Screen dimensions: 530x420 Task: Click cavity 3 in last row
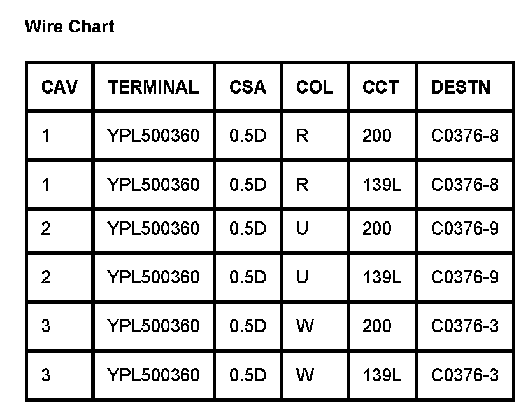pos(46,375)
